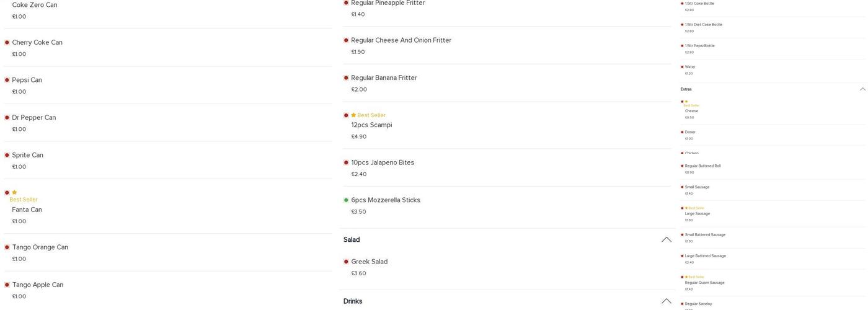Click the star icon above 12pcs Scampi

353,115
